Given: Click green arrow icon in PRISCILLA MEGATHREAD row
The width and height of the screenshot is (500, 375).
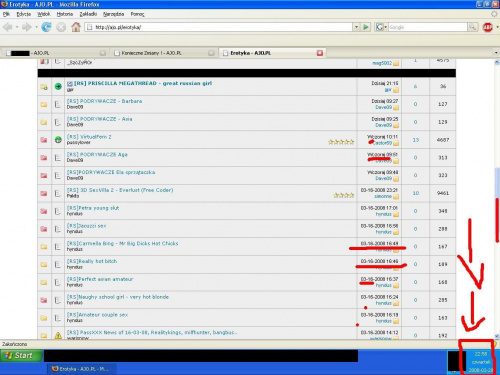Looking at the screenshot, I should 58,86.
